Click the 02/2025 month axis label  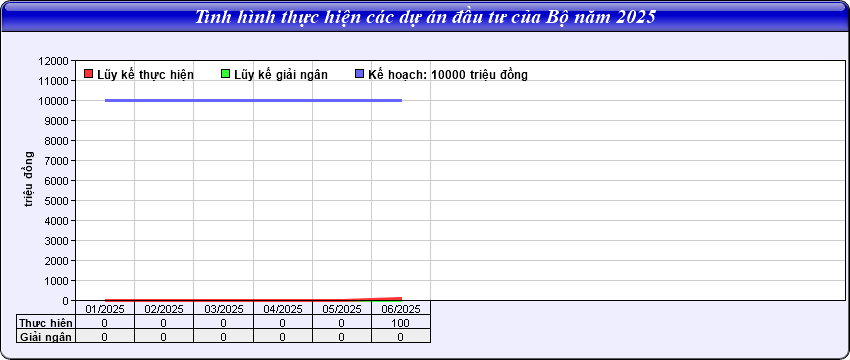[164, 309]
